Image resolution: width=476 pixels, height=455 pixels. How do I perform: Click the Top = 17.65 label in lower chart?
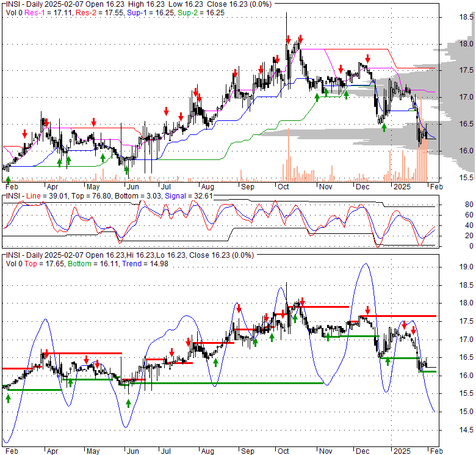click(45, 264)
